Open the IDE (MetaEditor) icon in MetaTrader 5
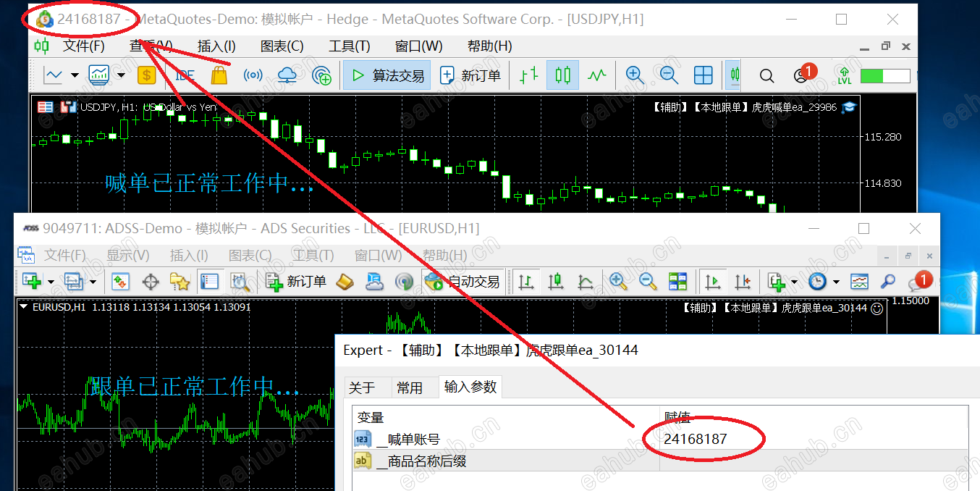Image resolution: width=980 pixels, height=491 pixels. (x=185, y=75)
